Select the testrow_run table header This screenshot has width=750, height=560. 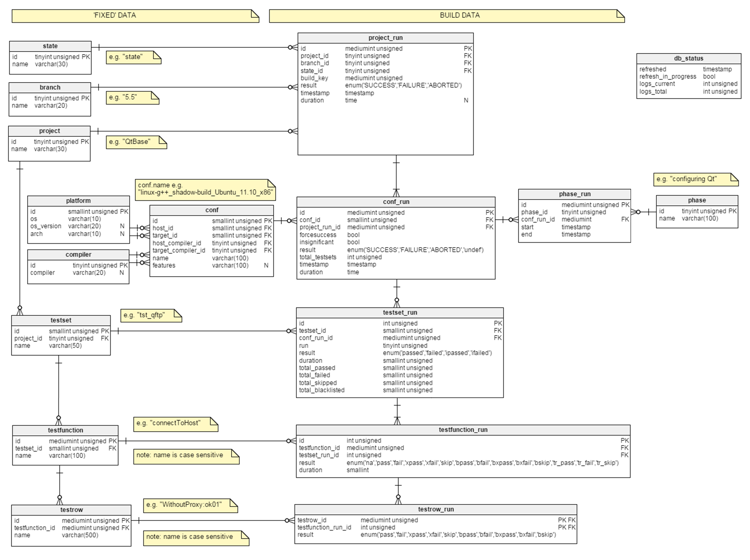pyautogui.click(x=435, y=510)
